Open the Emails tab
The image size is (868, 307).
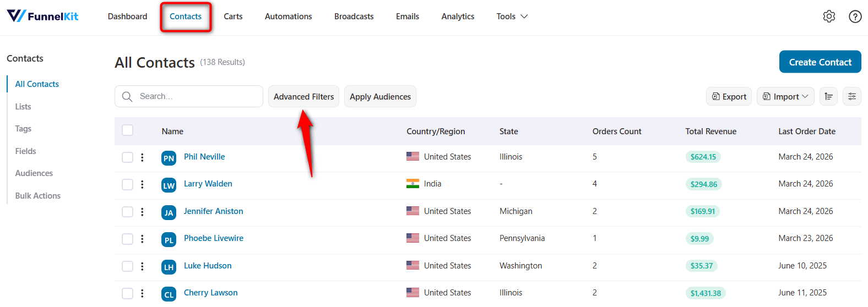point(407,17)
